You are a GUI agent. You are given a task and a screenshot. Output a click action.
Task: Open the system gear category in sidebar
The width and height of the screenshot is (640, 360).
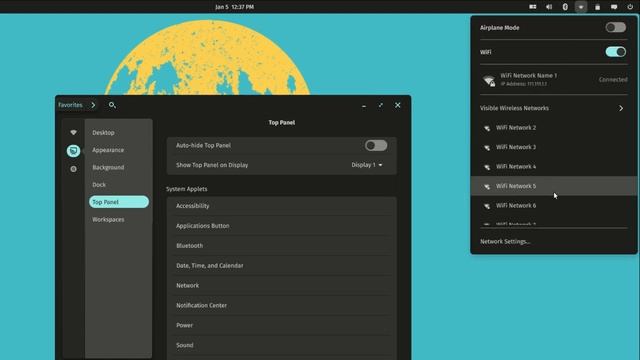pos(73,169)
